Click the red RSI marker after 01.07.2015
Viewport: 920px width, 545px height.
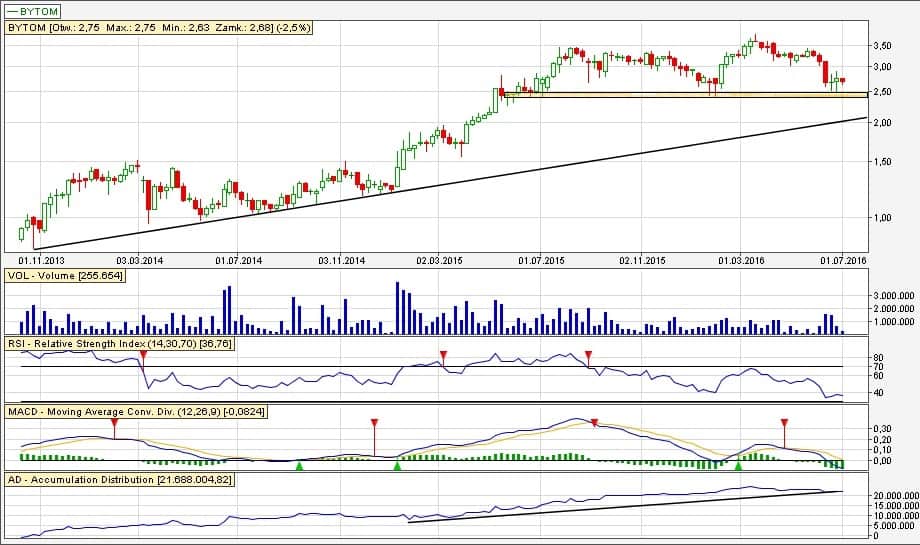[x=589, y=355]
